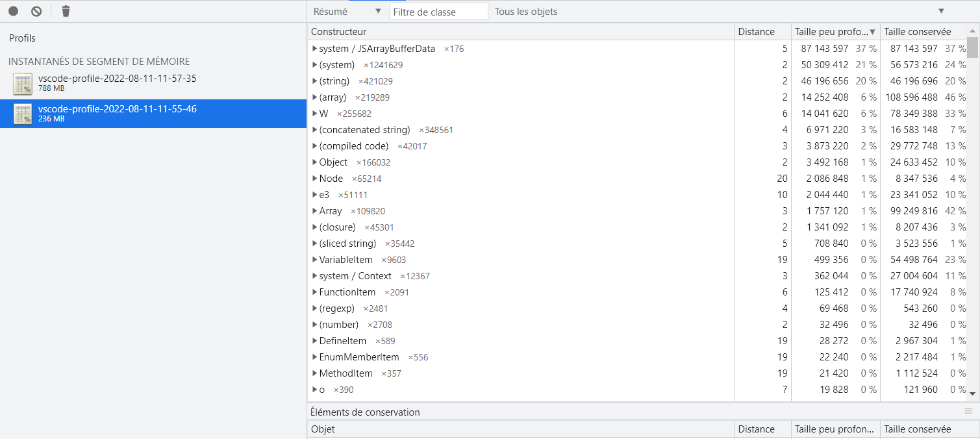Select the VariableItem constructor name
Screen dimensions: 980x439
[346, 260]
